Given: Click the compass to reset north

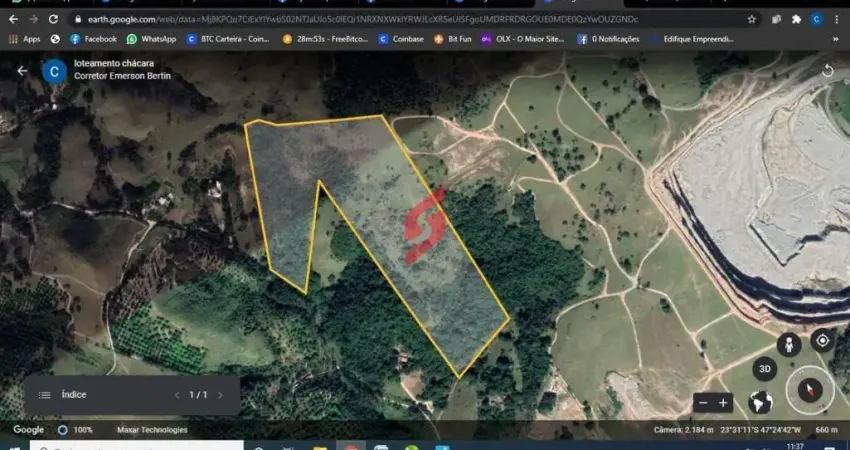Looking at the screenshot, I should point(809,392).
